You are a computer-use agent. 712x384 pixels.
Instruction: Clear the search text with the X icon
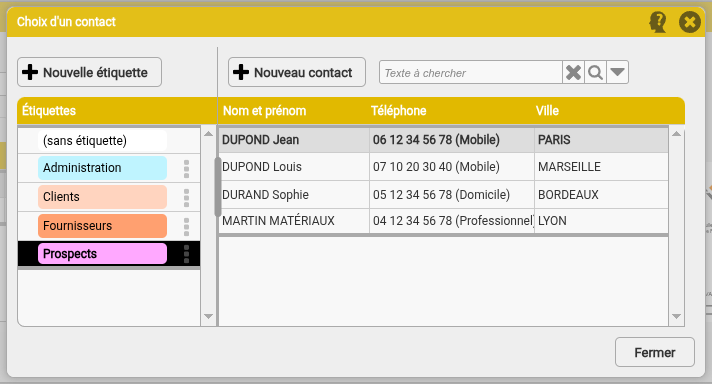point(573,73)
